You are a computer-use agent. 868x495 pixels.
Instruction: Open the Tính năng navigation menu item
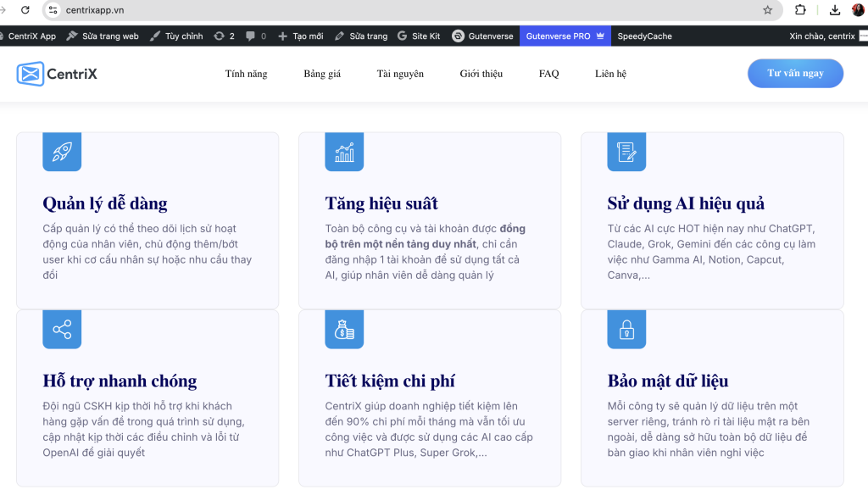tap(246, 74)
